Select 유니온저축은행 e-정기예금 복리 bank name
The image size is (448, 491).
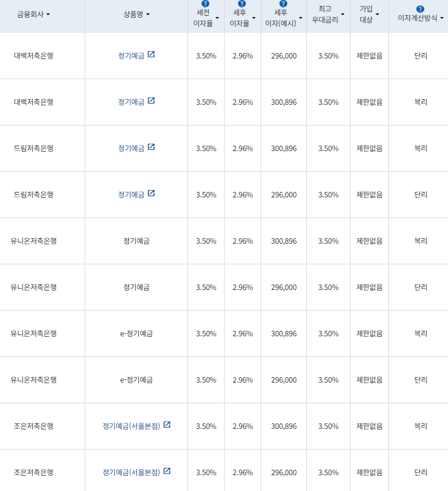click(33, 334)
